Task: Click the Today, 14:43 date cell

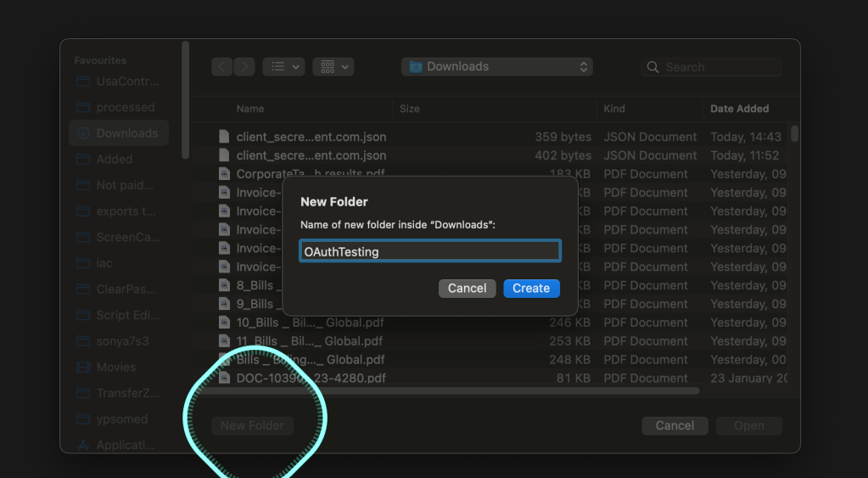Action: [x=746, y=137]
